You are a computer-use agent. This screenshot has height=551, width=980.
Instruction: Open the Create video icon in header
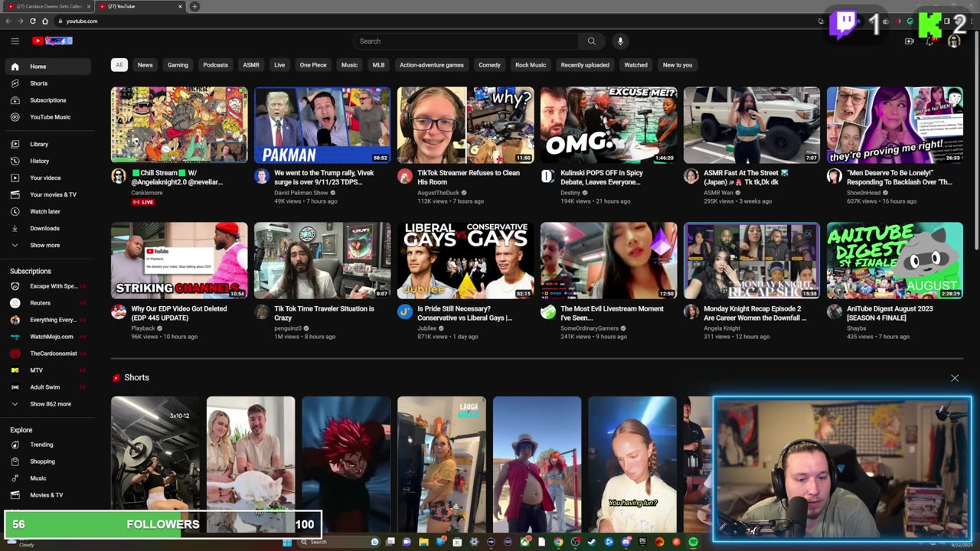910,41
